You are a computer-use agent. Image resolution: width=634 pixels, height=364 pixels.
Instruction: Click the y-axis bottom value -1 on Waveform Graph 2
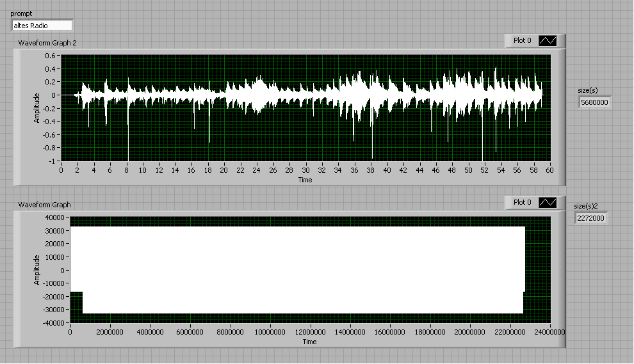[x=52, y=161]
